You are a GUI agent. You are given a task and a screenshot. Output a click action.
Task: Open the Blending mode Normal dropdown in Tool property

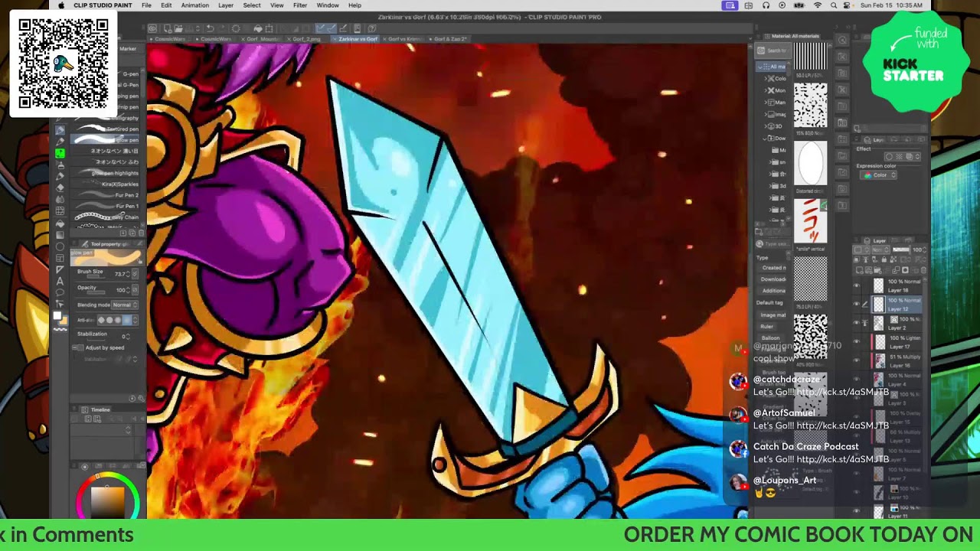pyautogui.click(x=125, y=305)
